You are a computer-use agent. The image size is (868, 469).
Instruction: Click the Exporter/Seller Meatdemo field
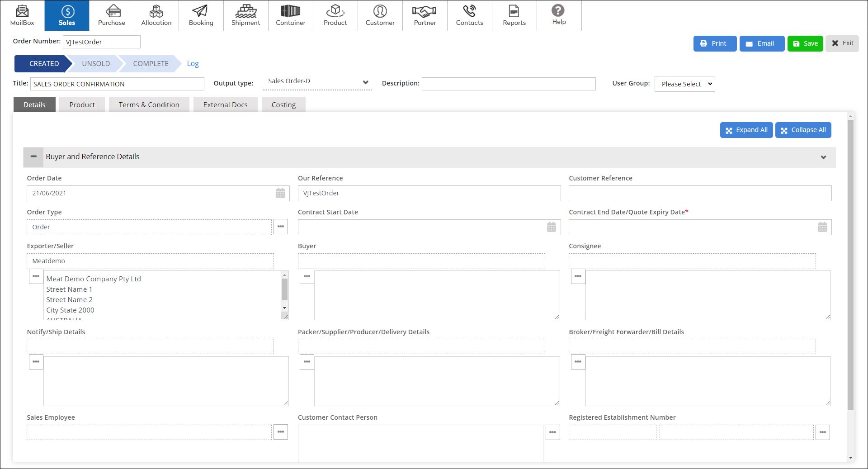(x=150, y=261)
